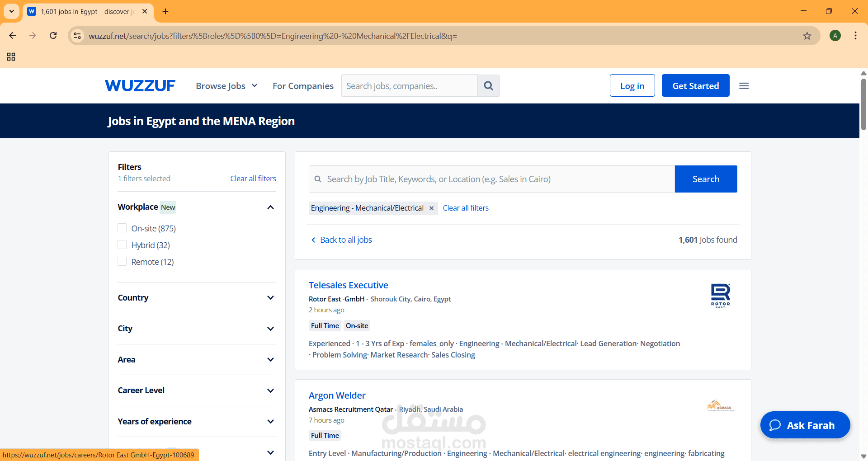
Task: Click Full Time tag on Argon Welder
Action: (325, 436)
